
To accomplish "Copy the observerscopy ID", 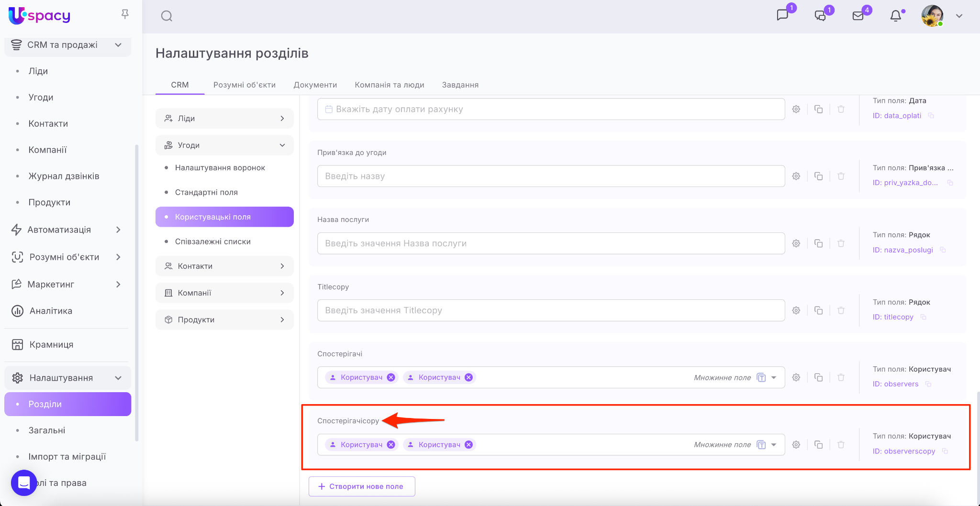I will pyautogui.click(x=945, y=451).
